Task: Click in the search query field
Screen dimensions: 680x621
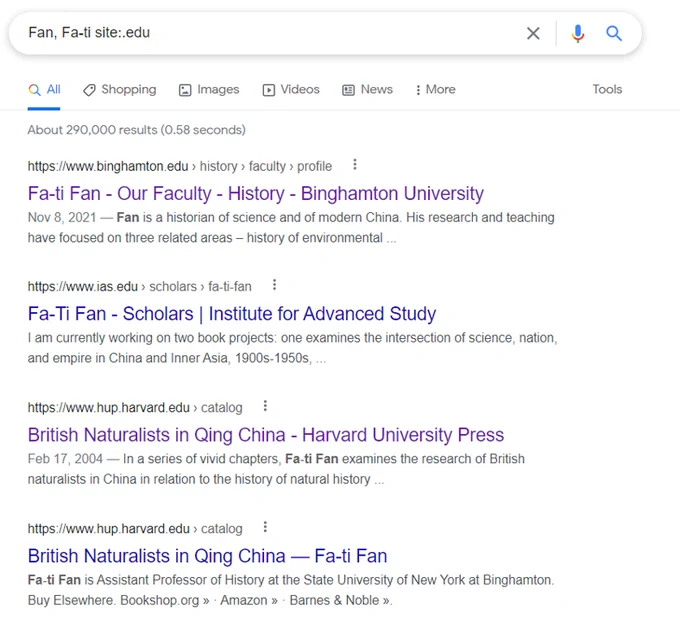Action: pyautogui.click(x=269, y=33)
